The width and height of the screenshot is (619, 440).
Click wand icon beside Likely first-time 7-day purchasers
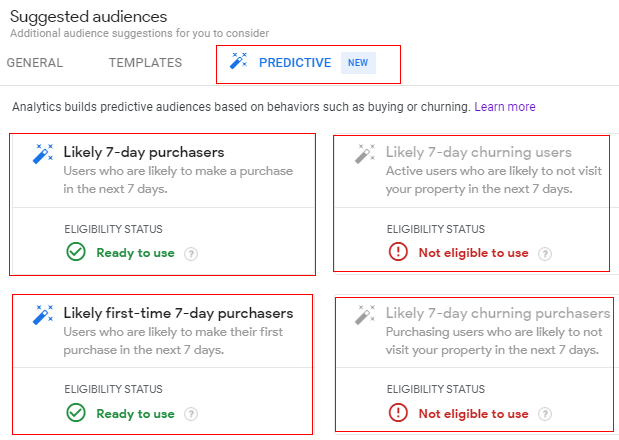point(43,315)
